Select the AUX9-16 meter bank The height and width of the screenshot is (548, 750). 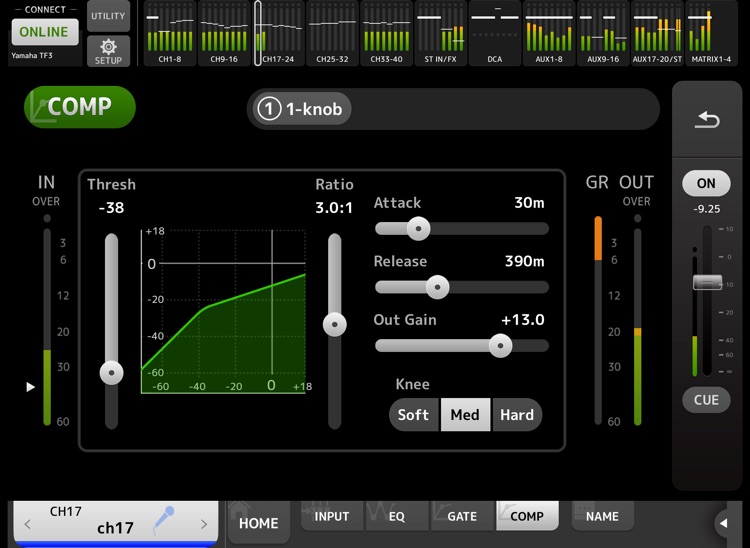click(603, 33)
